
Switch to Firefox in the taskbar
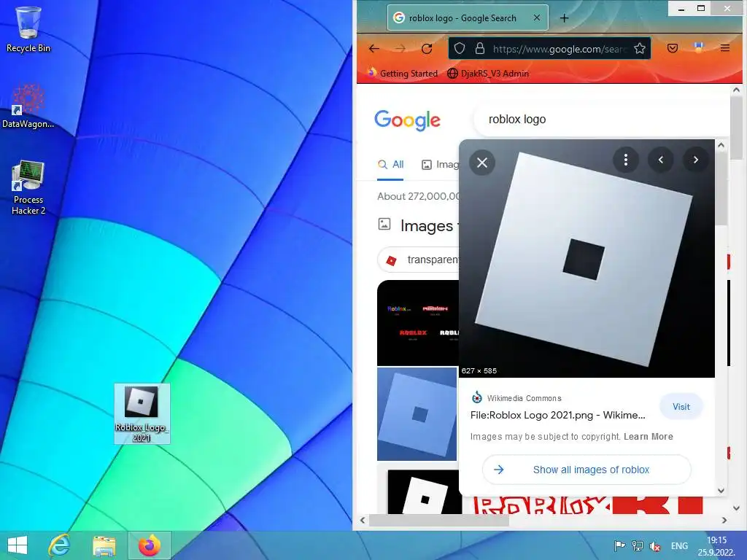click(149, 545)
